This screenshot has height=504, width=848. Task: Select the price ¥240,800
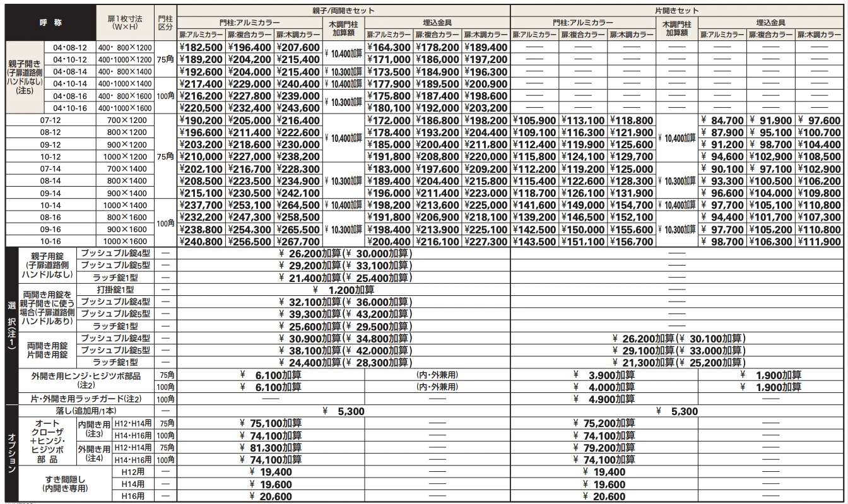click(202, 242)
